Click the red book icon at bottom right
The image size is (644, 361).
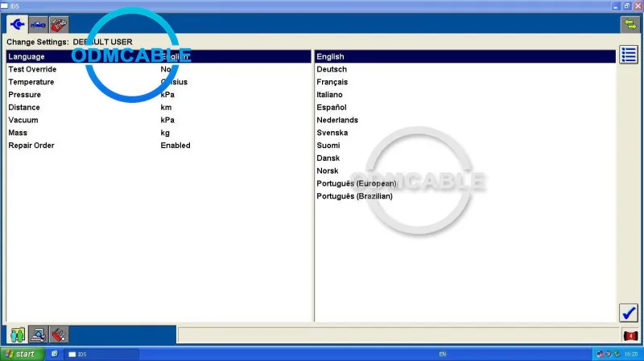point(630,336)
